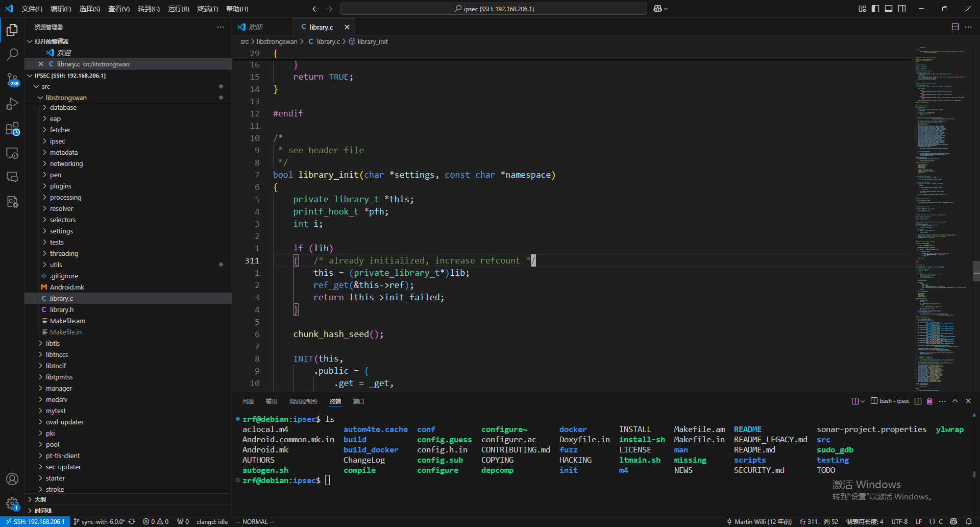
Task: Close library.c in Open Editors list
Action: click(41, 64)
